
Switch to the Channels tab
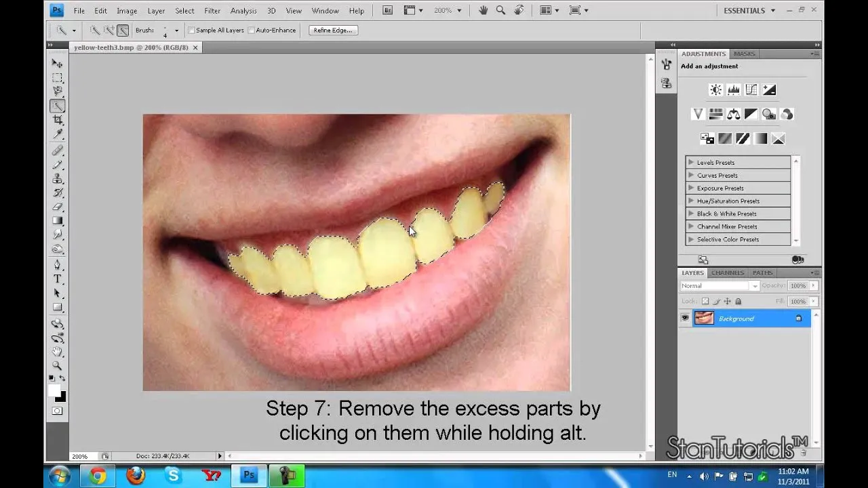pos(727,272)
